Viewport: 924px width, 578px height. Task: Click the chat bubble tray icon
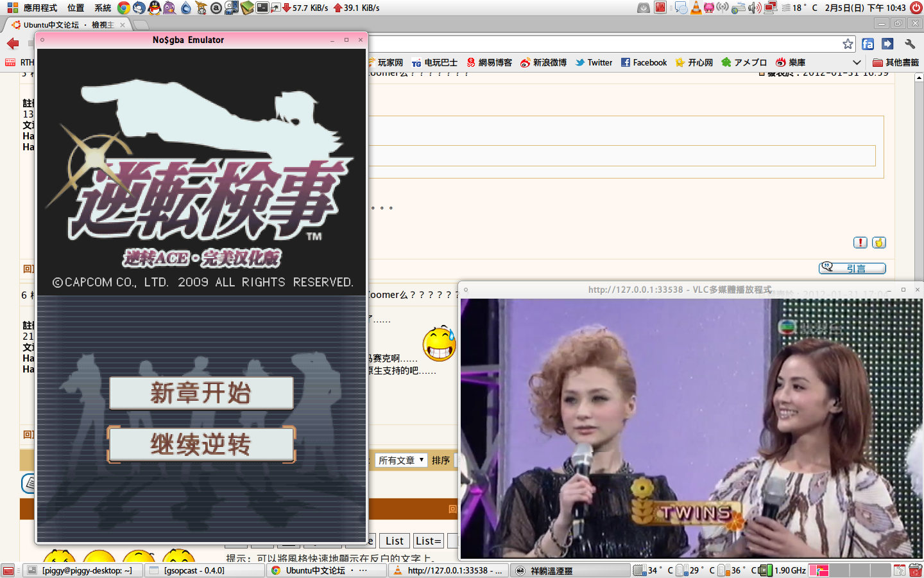point(681,8)
